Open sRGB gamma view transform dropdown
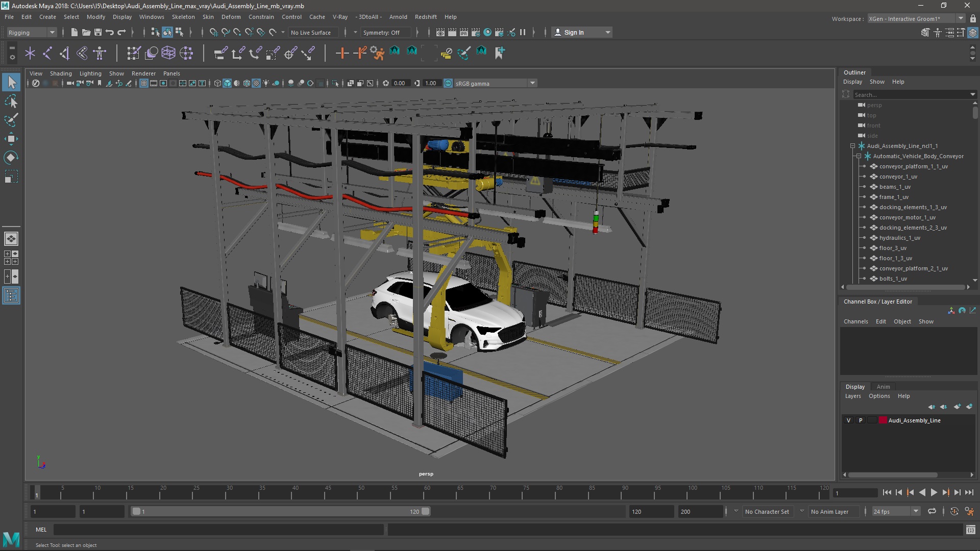 [x=495, y=83]
